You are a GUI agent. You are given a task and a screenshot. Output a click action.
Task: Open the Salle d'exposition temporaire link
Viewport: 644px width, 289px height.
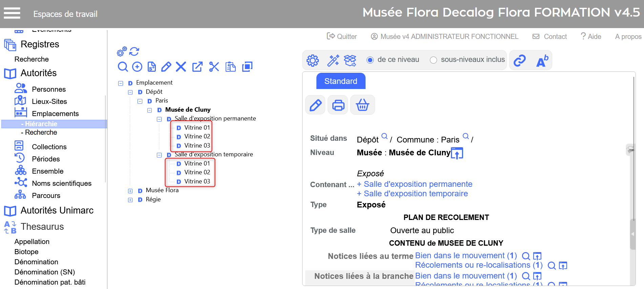(415, 194)
